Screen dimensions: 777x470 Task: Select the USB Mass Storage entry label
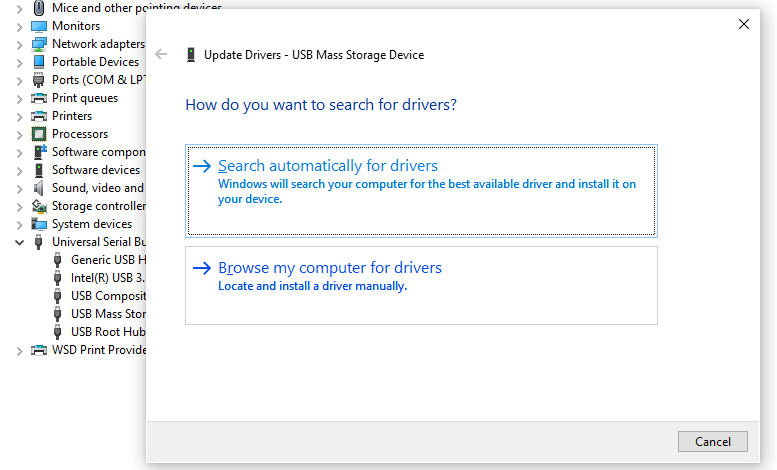tap(108, 314)
